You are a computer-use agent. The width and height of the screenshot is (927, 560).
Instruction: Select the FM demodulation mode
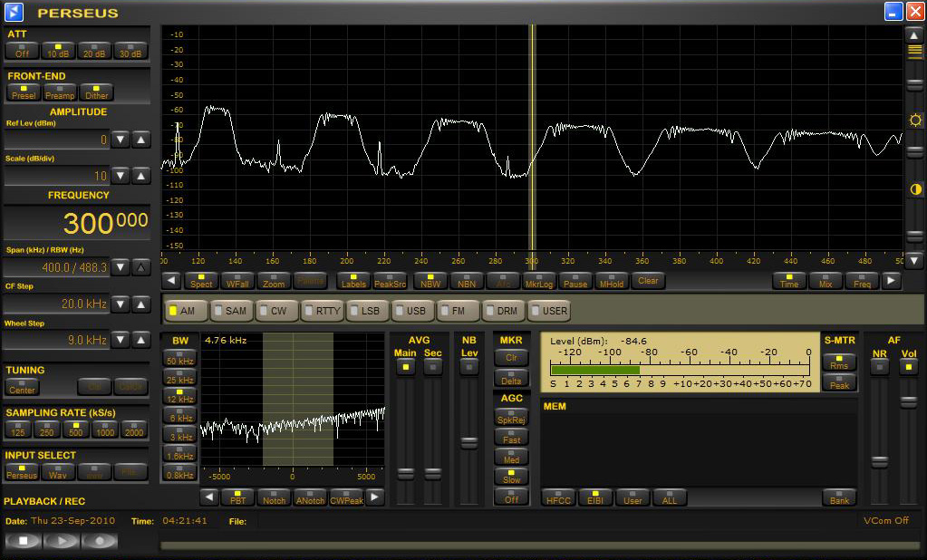tap(458, 311)
